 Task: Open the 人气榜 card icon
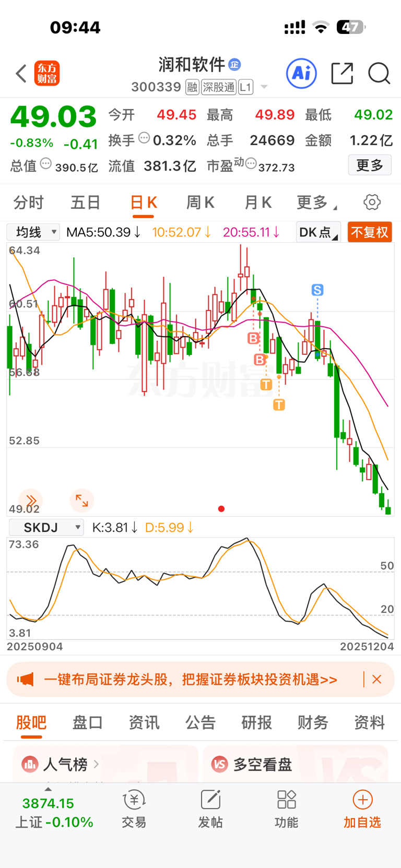(x=30, y=765)
